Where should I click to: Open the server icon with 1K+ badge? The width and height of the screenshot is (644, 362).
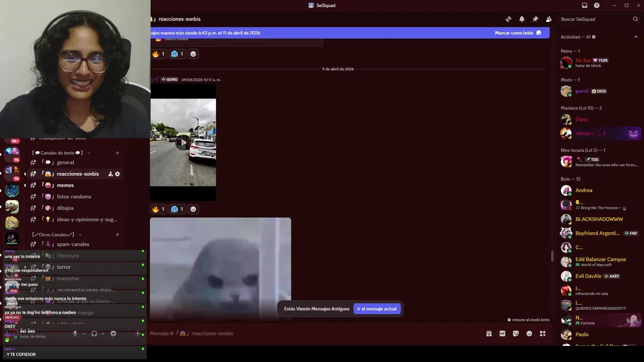click(x=13, y=139)
